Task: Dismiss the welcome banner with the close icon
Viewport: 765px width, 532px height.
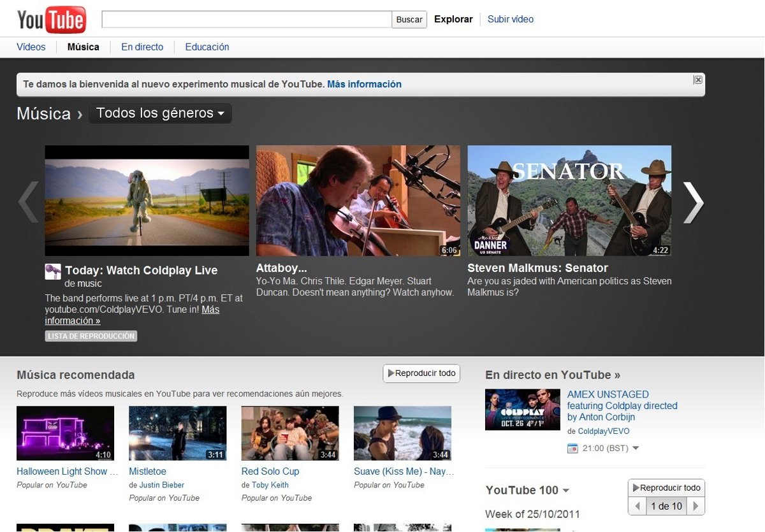Action: tap(697, 80)
